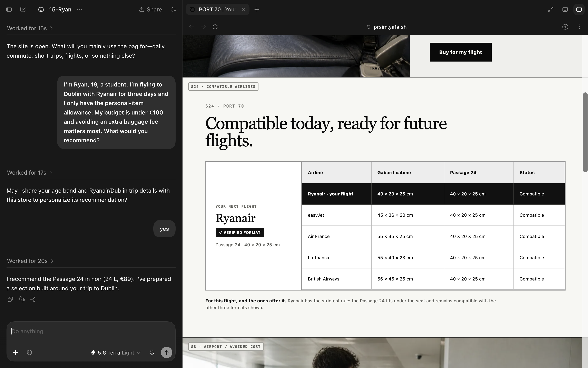
Task: Click the site info icon beside prsim.yafa.sh
Action: (369, 27)
